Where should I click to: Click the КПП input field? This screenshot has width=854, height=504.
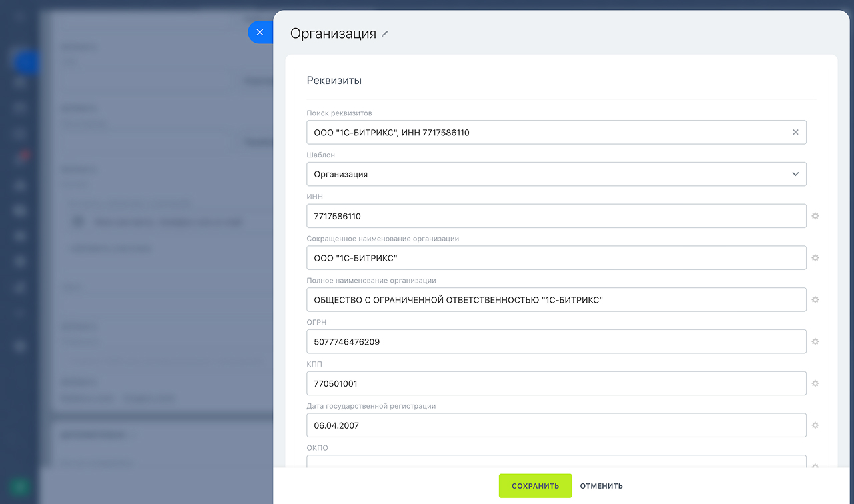click(556, 383)
